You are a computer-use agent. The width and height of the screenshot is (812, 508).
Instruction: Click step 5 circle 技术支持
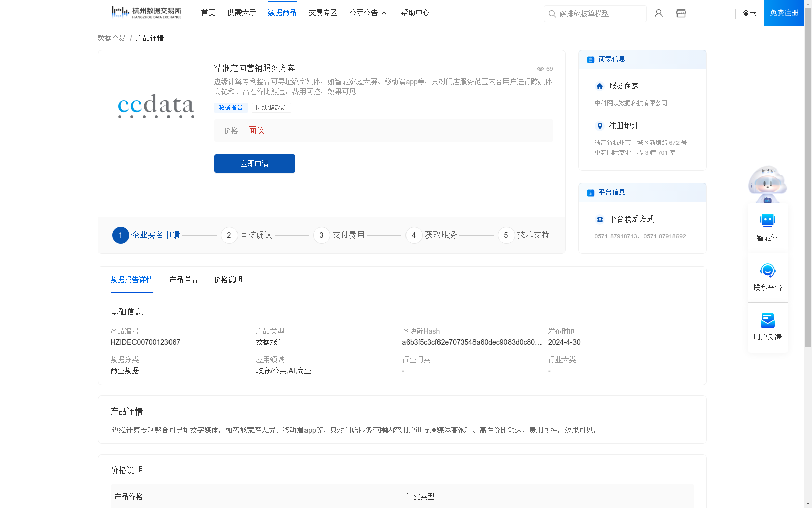pyautogui.click(x=506, y=235)
